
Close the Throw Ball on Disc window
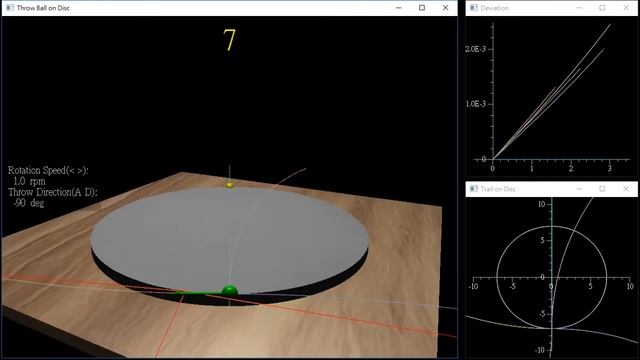tap(445, 8)
